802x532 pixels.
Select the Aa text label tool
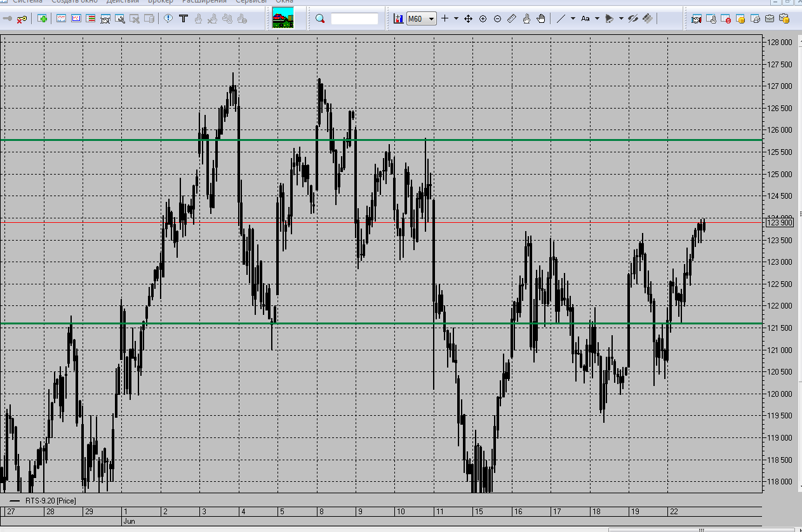click(x=585, y=19)
